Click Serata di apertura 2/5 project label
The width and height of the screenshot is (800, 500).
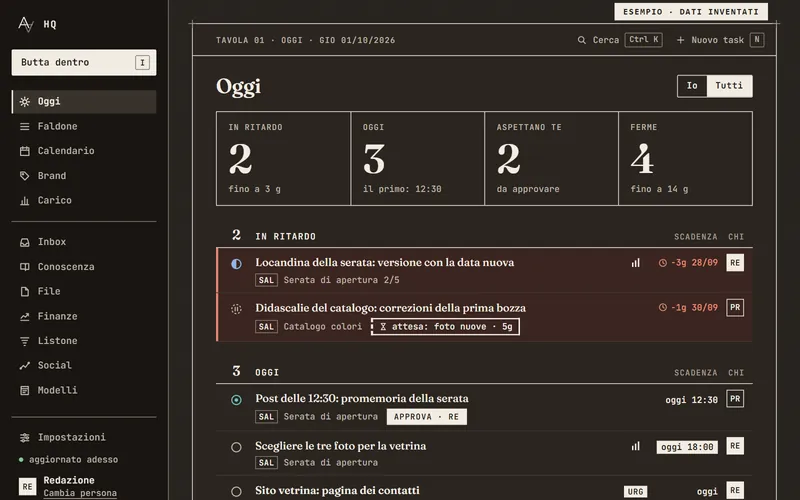(341, 280)
